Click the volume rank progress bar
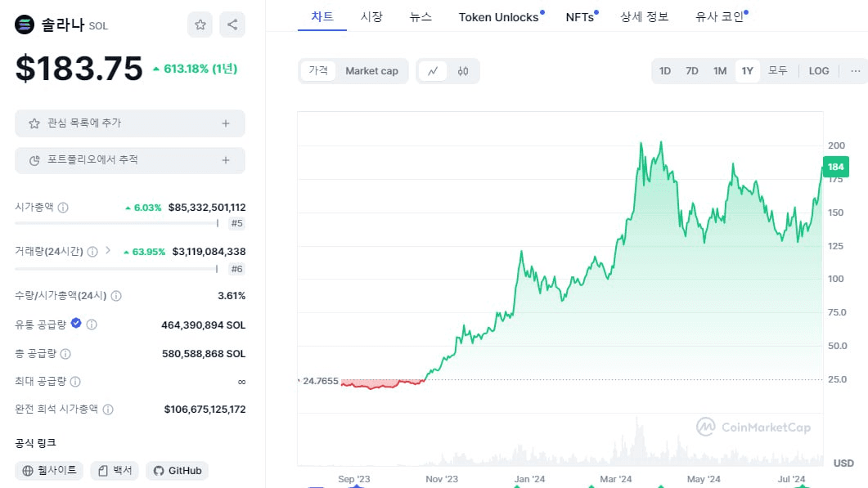Image resolution: width=868 pixels, height=488 pixels. [x=117, y=269]
